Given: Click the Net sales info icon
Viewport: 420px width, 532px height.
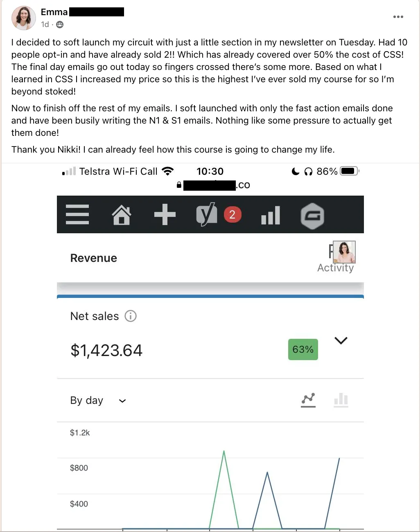Looking at the screenshot, I should (x=131, y=316).
